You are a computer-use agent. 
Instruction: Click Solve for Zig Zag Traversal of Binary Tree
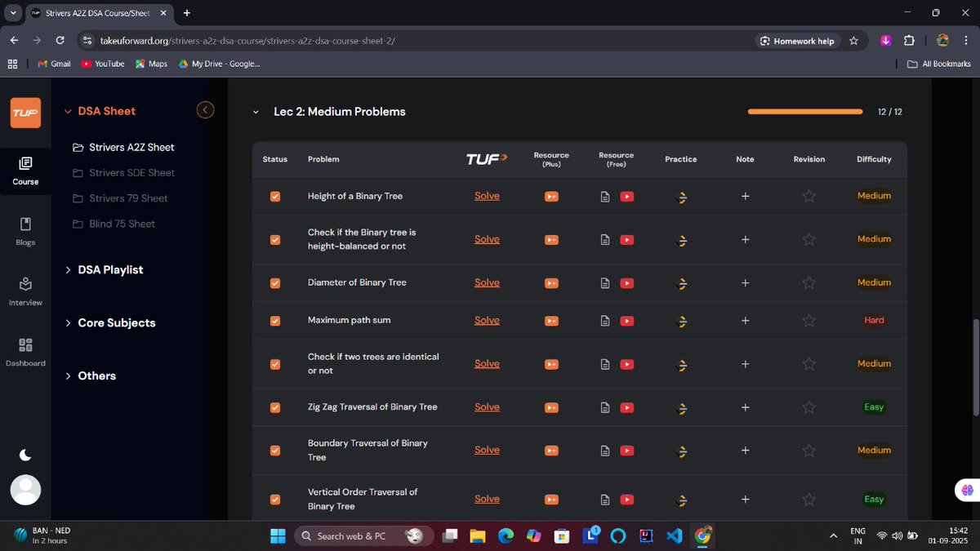pyautogui.click(x=487, y=407)
